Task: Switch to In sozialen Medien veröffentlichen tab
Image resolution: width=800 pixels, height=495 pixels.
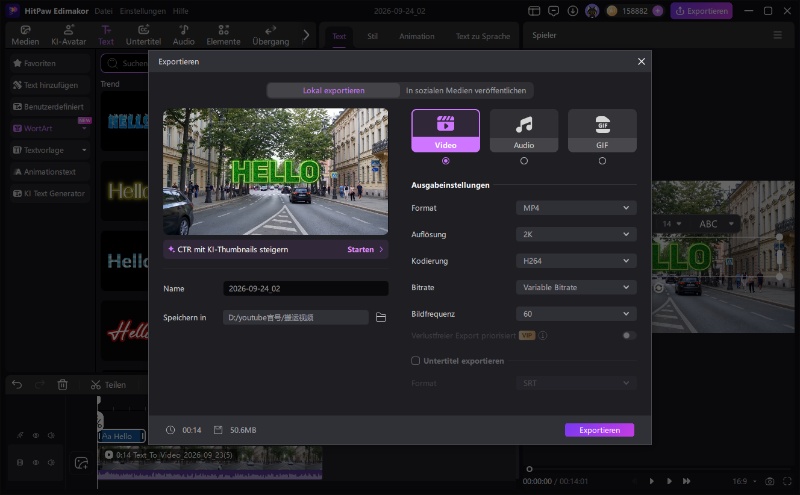Action: pyautogui.click(x=466, y=90)
